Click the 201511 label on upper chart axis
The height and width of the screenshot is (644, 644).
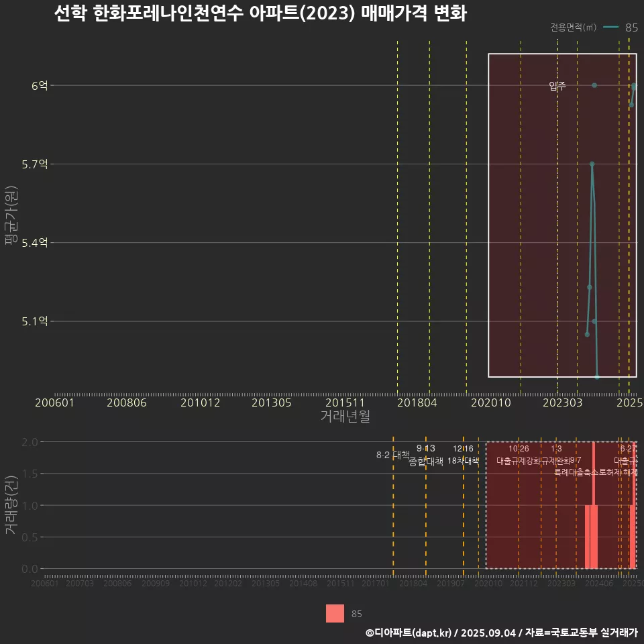click(345, 402)
